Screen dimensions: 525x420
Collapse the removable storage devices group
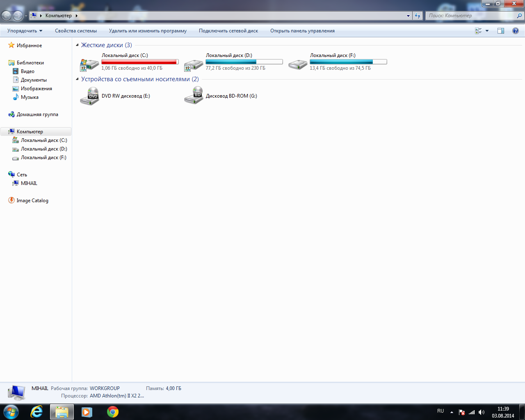click(x=77, y=79)
